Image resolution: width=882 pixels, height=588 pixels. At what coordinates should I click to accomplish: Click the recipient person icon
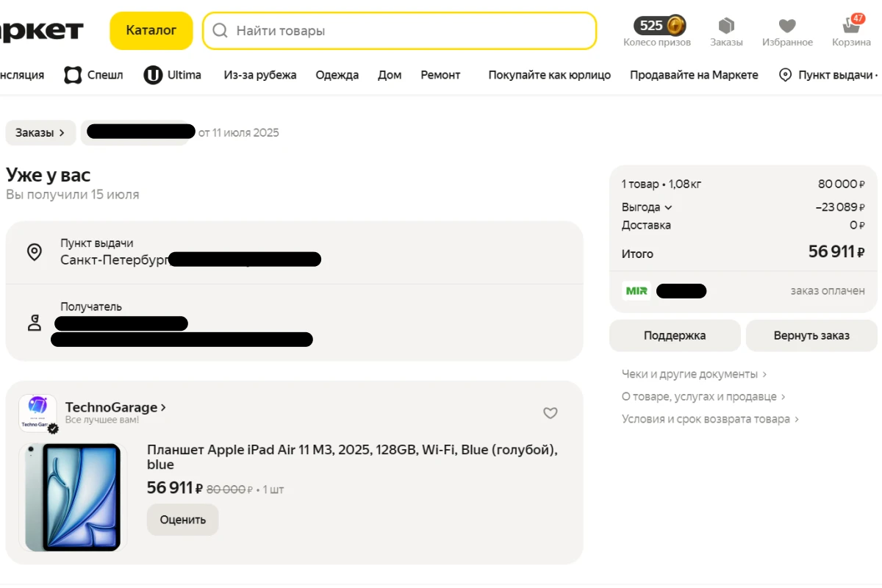[x=35, y=323]
